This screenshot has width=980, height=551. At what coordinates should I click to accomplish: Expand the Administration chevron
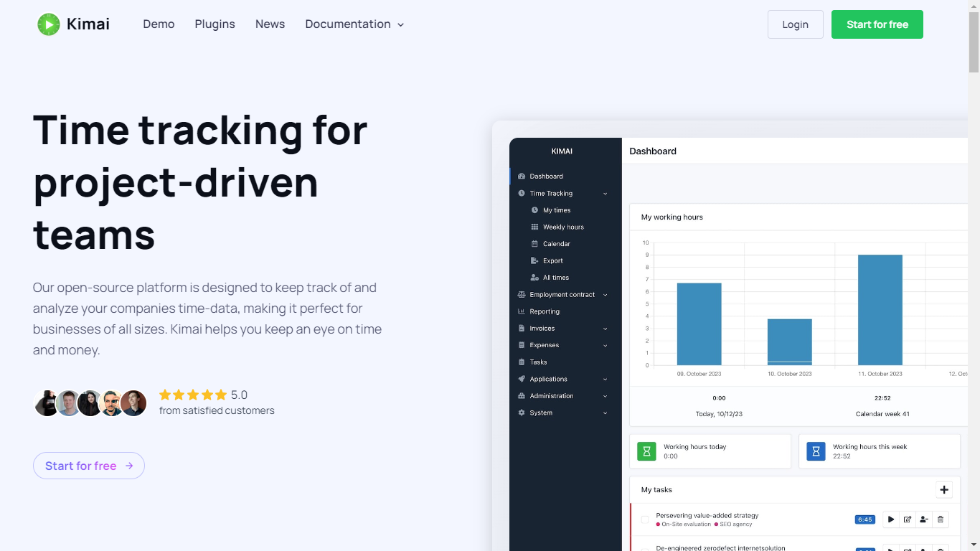click(606, 396)
